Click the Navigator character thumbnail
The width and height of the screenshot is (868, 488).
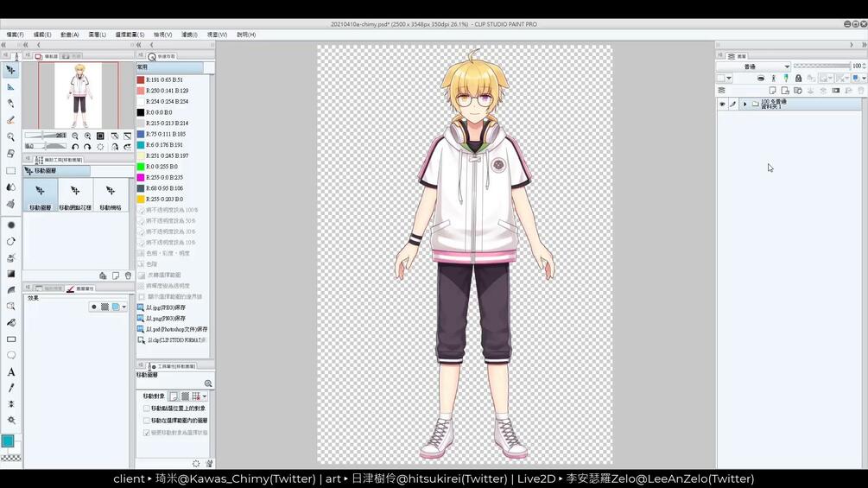(x=78, y=95)
